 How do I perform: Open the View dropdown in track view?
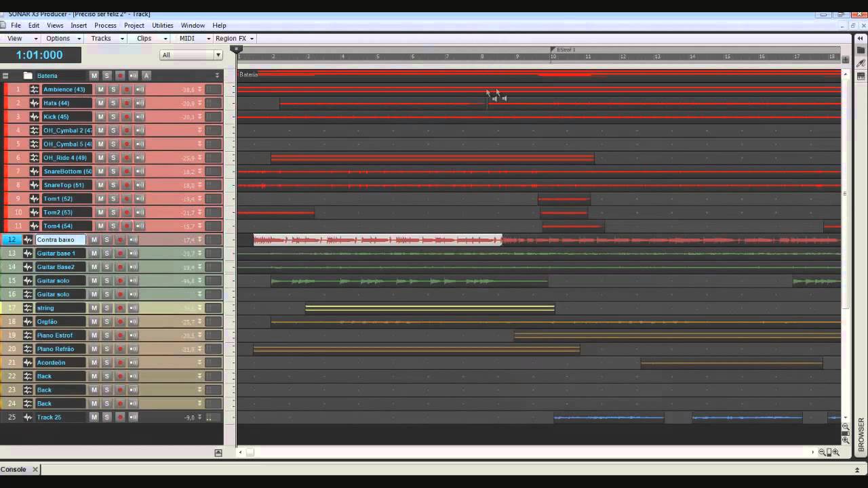(x=22, y=39)
